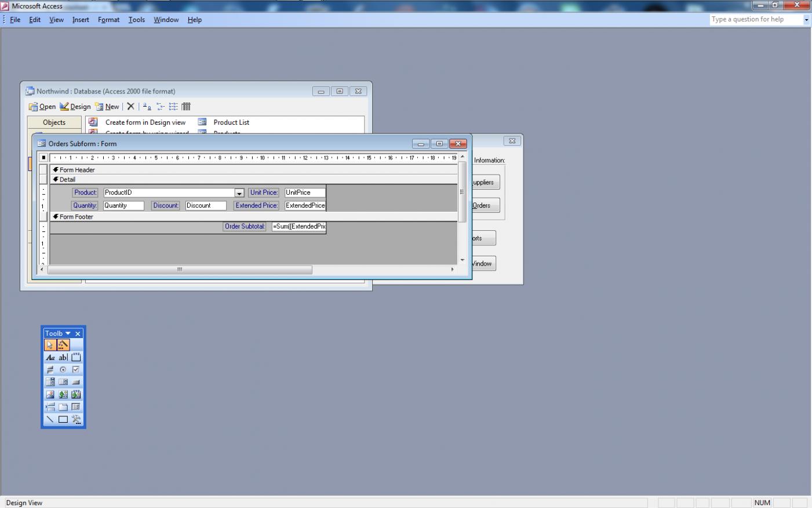Switch database window to Details view
This screenshot has width=812, height=508.
point(186,107)
